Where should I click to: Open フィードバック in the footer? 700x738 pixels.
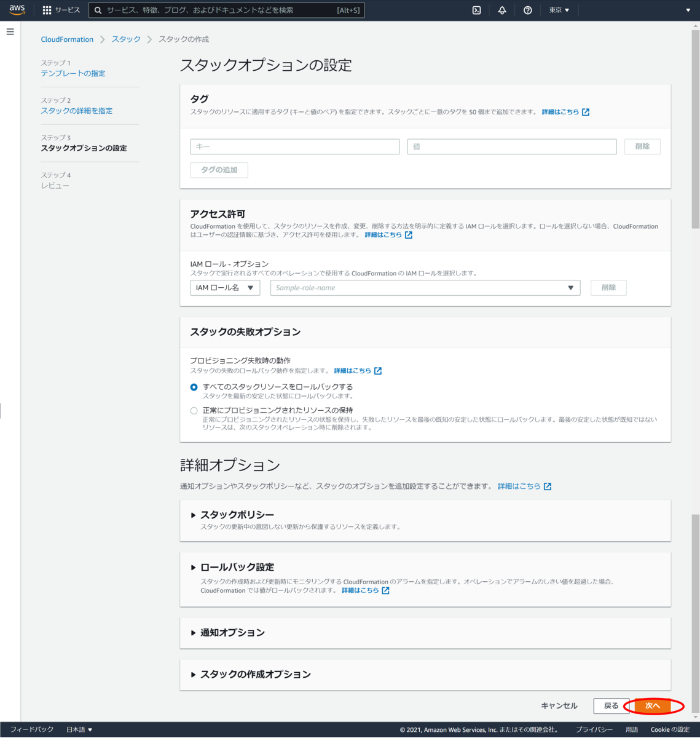31,729
